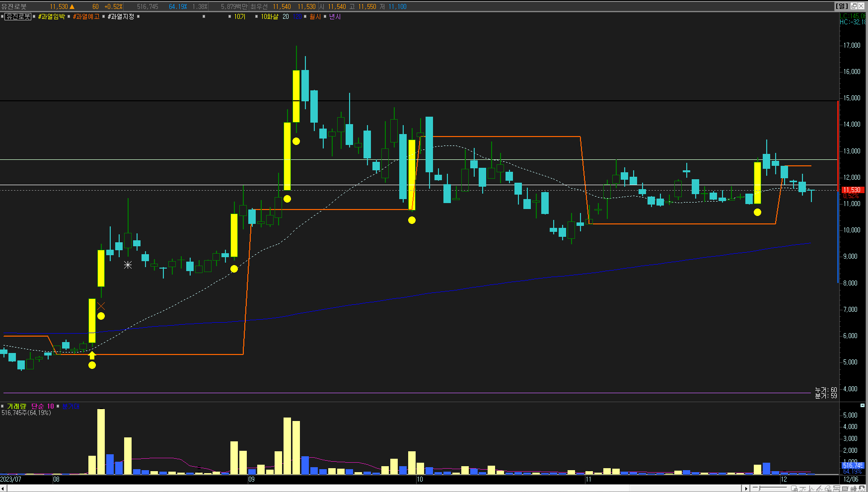Click the 5,879백만 trading value in header
The image size is (868, 492).
(234, 6)
